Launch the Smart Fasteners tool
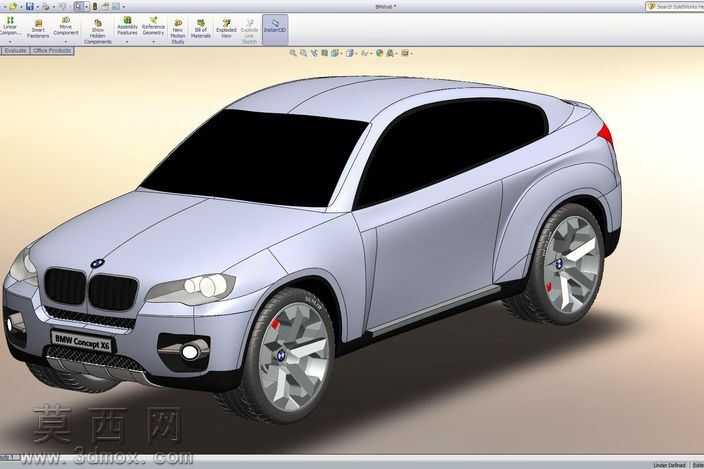Image resolution: width=704 pixels, height=469 pixels. point(38,29)
